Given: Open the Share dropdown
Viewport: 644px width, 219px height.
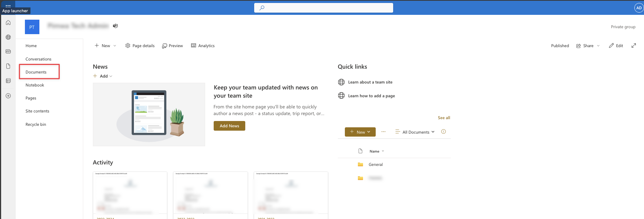Looking at the screenshot, I should [588, 46].
